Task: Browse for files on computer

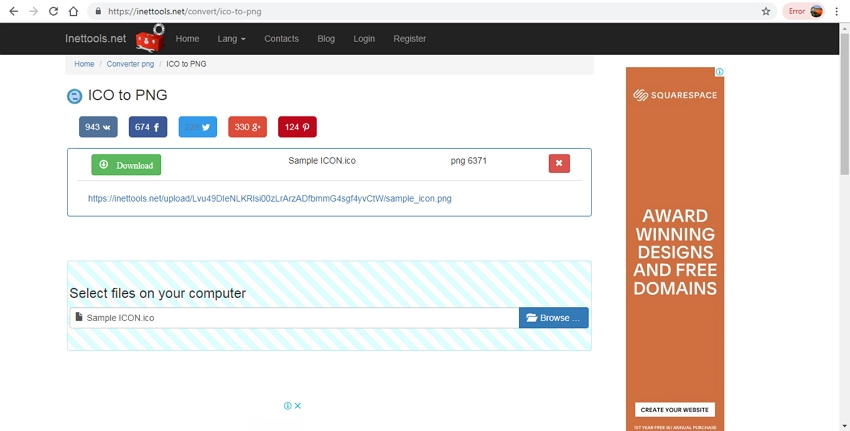Action: click(553, 318)
